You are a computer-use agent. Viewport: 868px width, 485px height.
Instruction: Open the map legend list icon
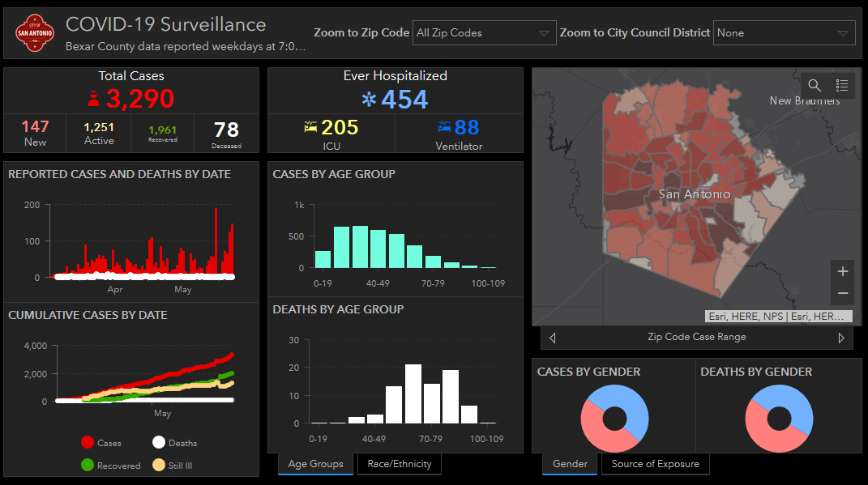842,85
